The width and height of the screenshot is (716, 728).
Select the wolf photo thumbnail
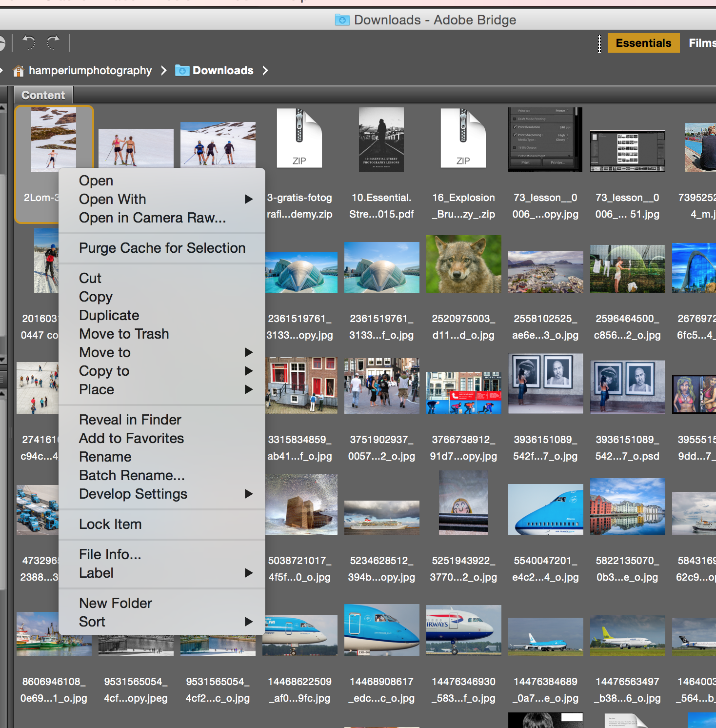click(463, 264)
